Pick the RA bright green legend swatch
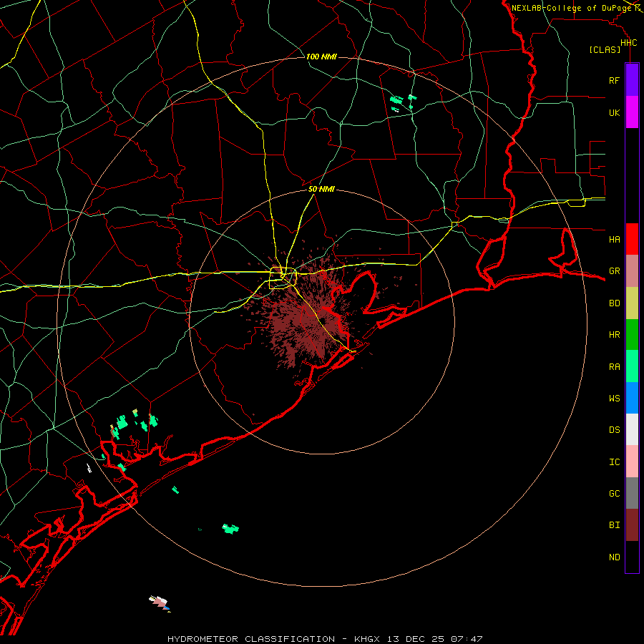The width and height of the screenshot is (644, 644). point(632,366)
